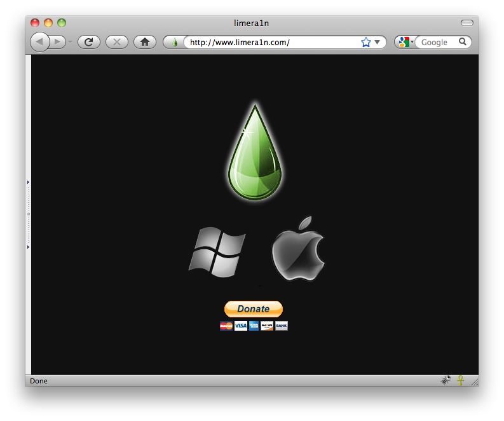Viewport: 504px width, 421px height.
Task: Click the yellow ankh status bar icon
Action: point(461,380)
